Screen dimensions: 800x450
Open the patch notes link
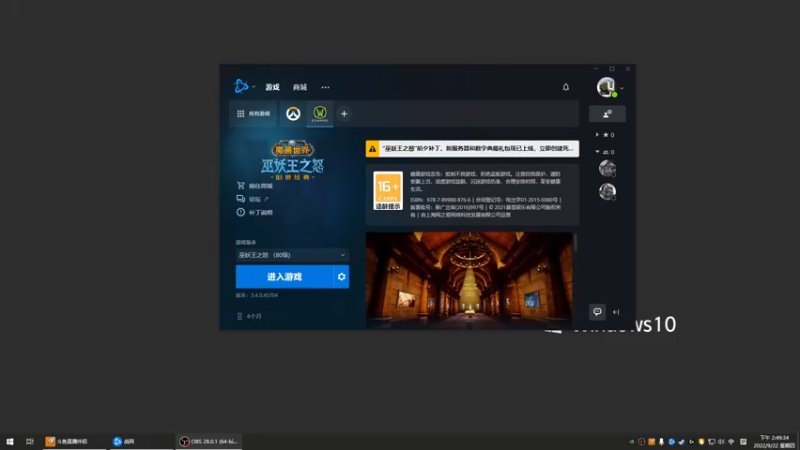255,212
